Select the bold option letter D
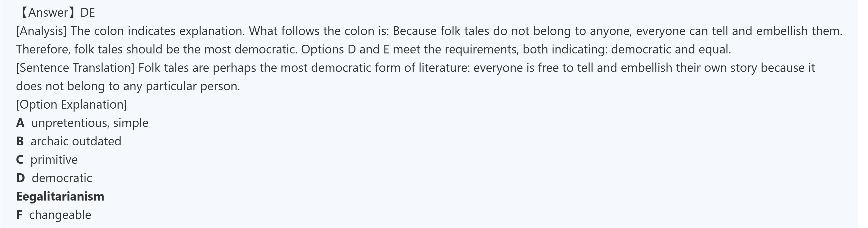 [20, 178]
